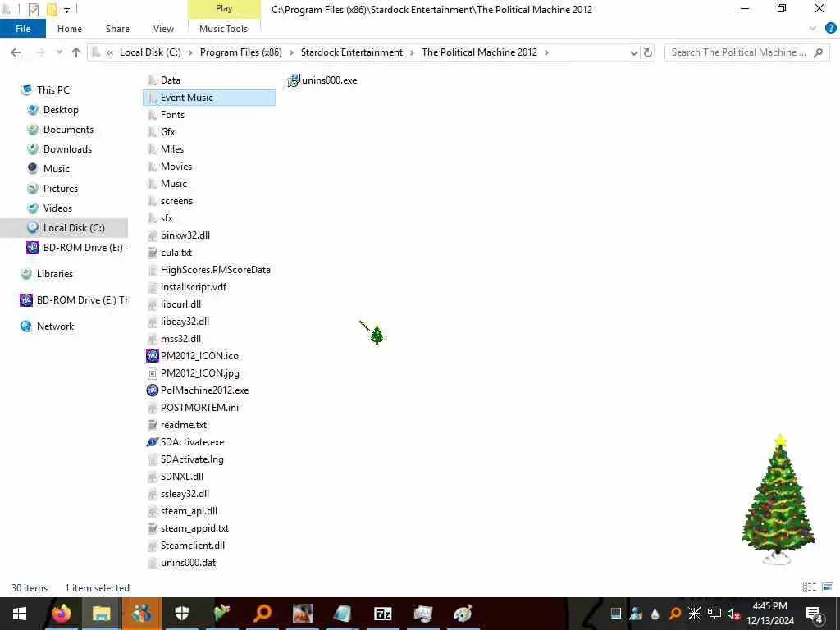Open File Explorer taskbar icon
The image size is (840, 630).
tap(101, 614)
